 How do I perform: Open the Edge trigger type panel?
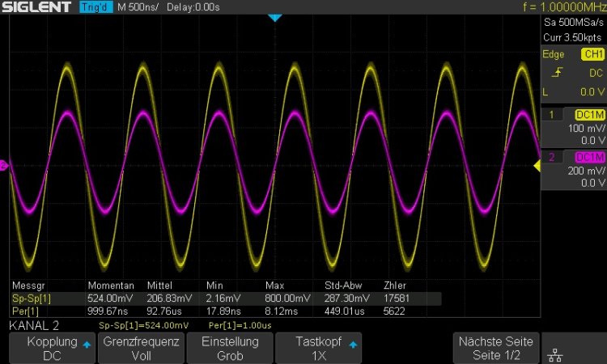(x=554, y=54)
